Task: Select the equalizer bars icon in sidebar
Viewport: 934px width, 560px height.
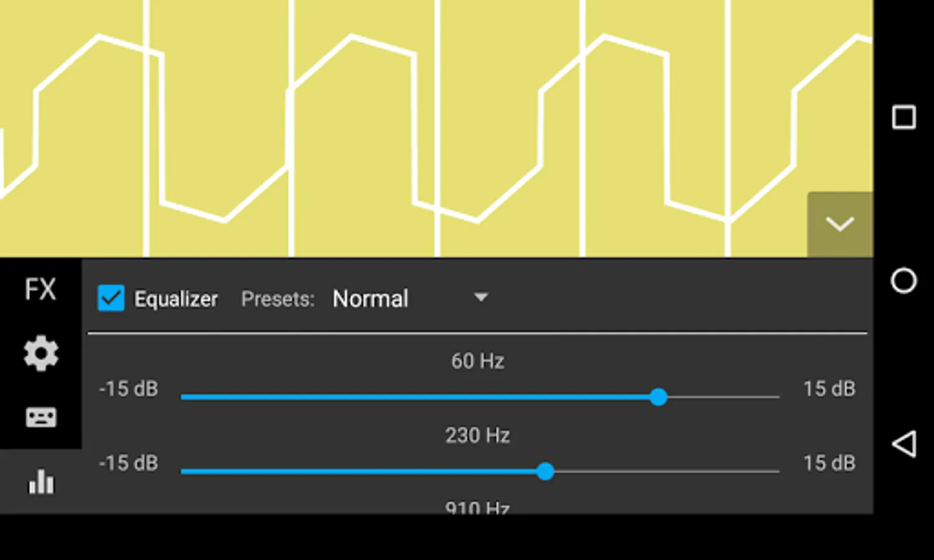Action: (41, 482)
